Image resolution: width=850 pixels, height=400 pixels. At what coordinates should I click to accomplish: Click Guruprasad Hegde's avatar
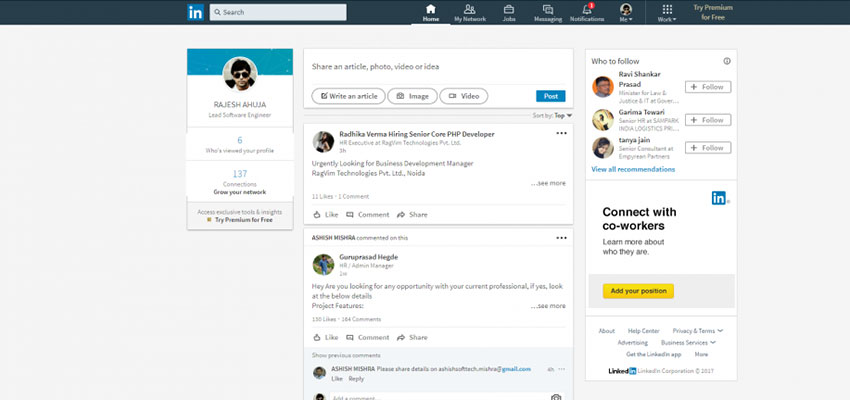[323, 264]
